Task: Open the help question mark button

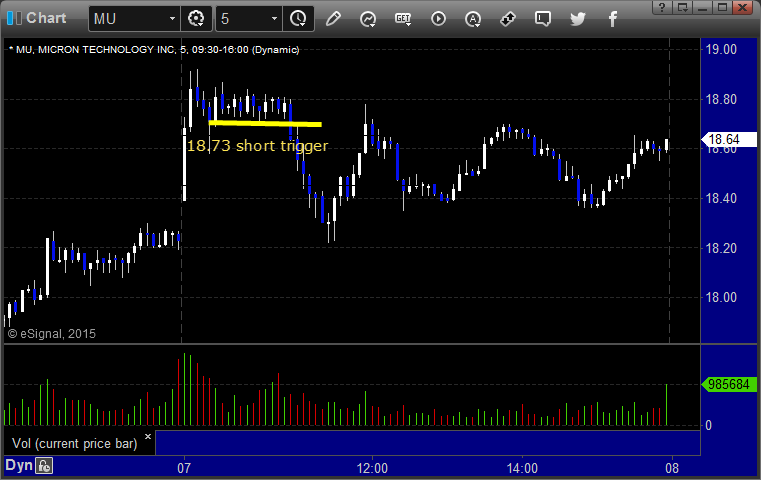Action: click(x=662, y=7)
